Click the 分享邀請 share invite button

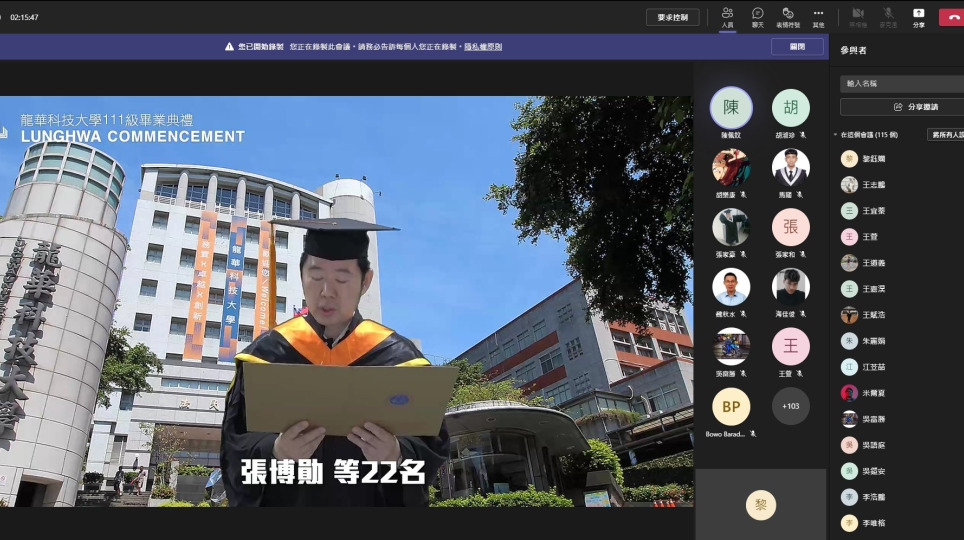(900, 107)
